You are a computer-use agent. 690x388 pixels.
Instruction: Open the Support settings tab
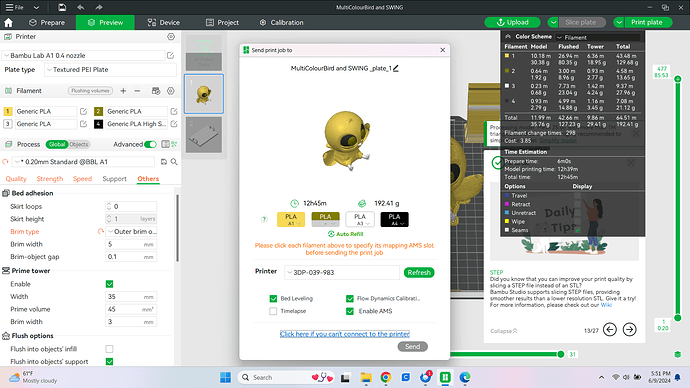114,179
